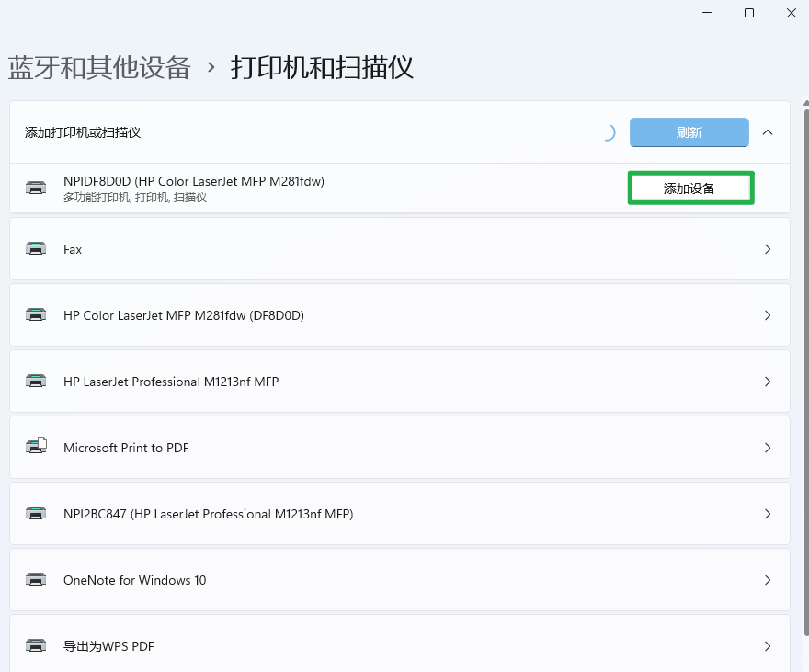The height and width of the screenshot is (672, 809).
Task: Click printer icon of HP Color LaserJet M281fdw (DF8D0D)
Action: 36,315
